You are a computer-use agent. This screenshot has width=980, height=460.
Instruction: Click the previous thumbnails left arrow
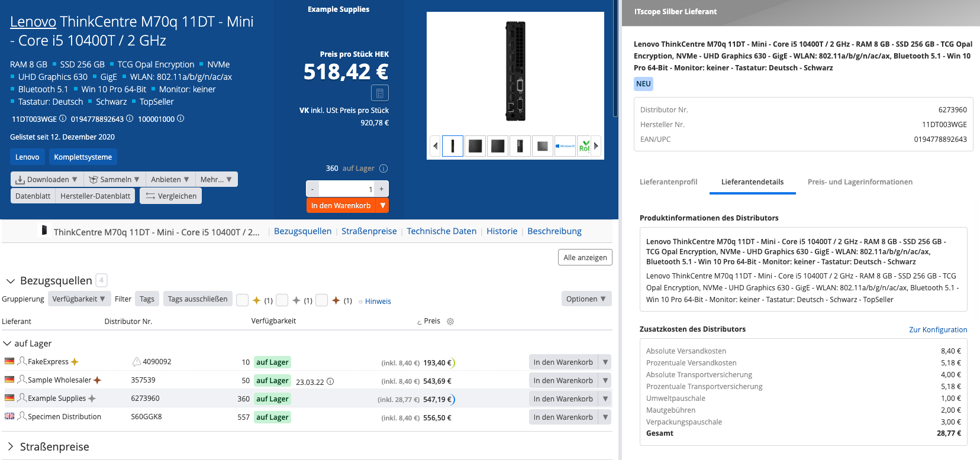click(x=435, y=145)
